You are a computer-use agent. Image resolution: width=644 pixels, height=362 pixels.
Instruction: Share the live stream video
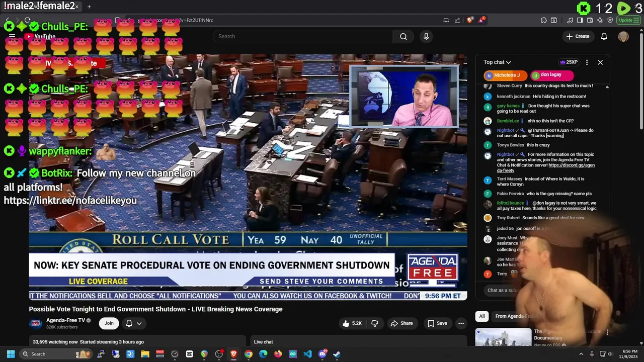tap(401, 323)
